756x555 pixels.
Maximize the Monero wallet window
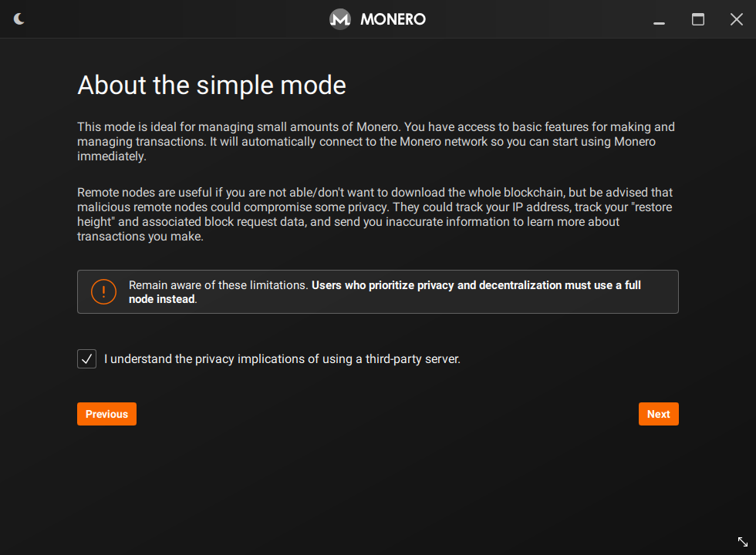[x=698, y=19]
